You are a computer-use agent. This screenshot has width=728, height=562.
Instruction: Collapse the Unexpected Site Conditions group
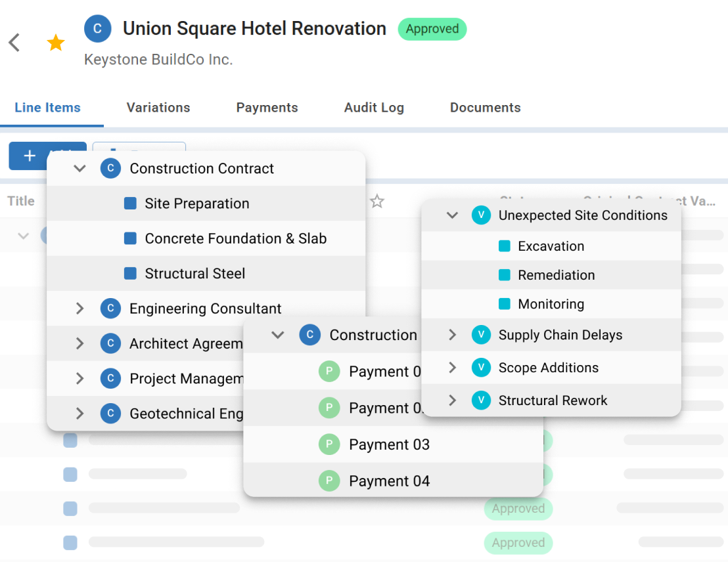451,215
